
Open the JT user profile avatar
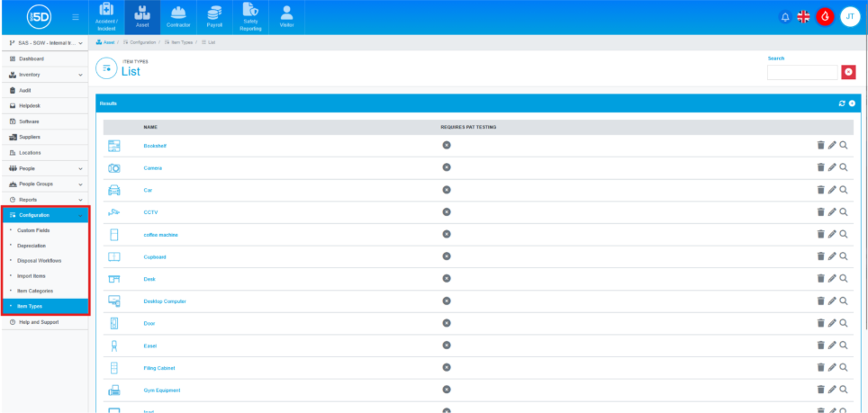[849, 17]
